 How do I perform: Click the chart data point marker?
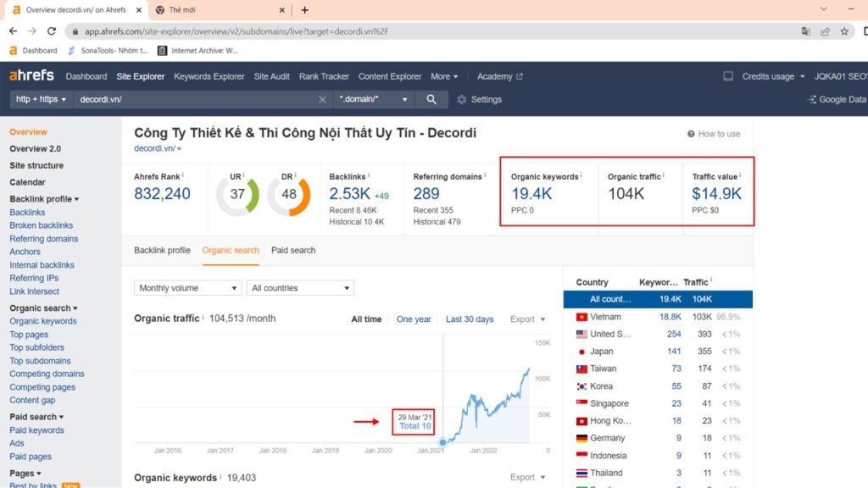442,442
